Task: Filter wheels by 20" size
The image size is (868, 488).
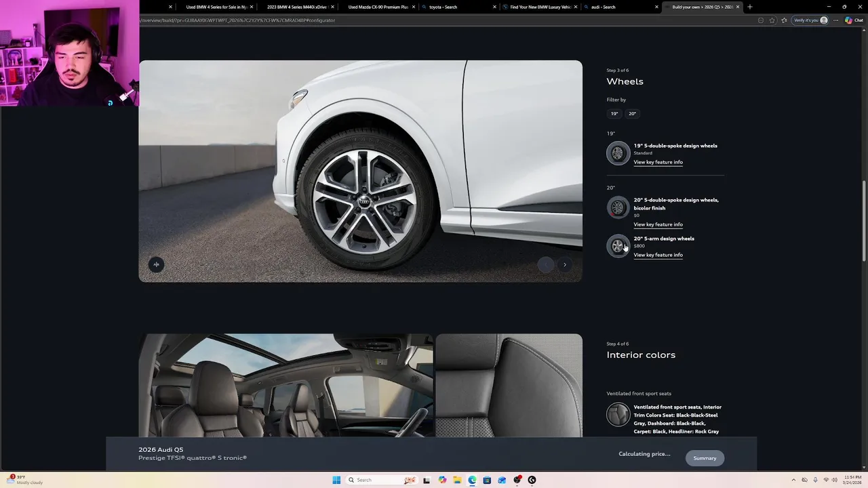Action: 632,114
